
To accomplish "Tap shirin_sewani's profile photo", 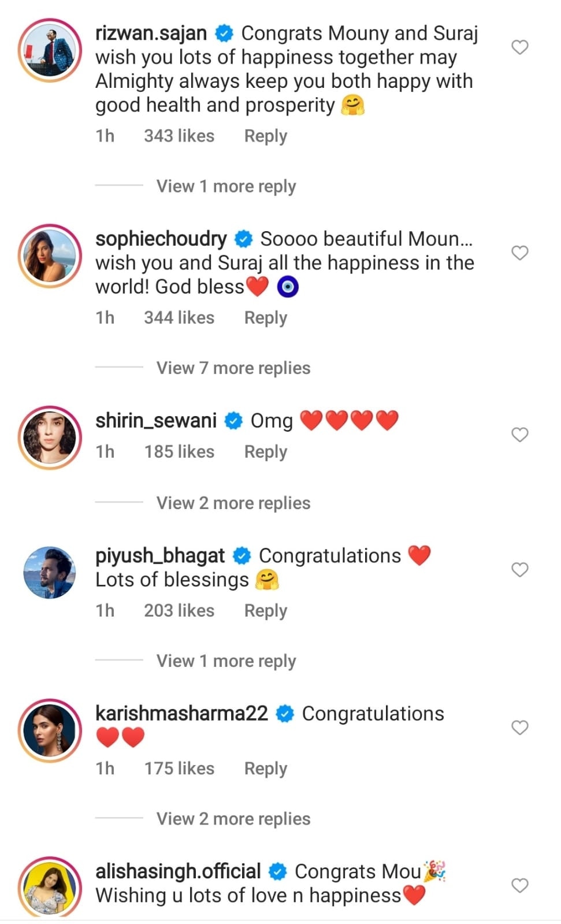I will (50, 437).
